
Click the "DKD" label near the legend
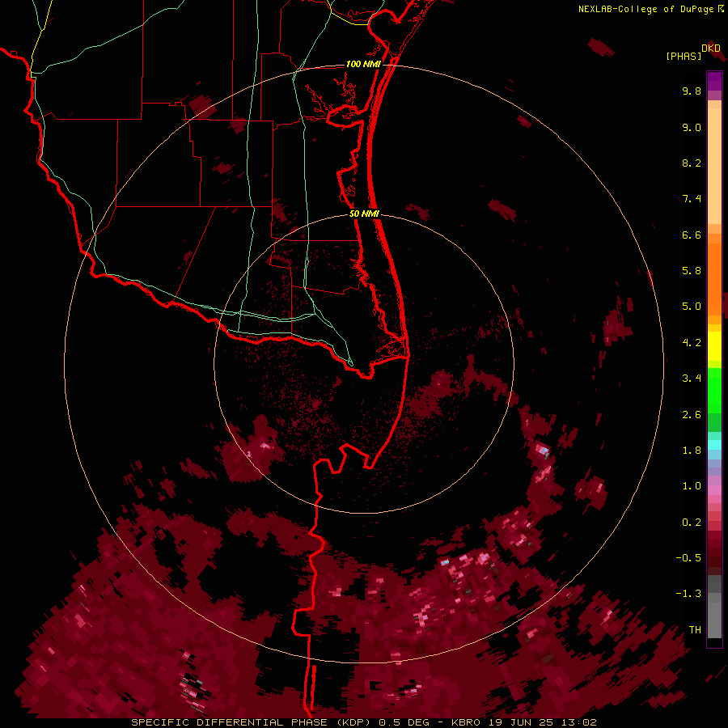pos(711,48)
